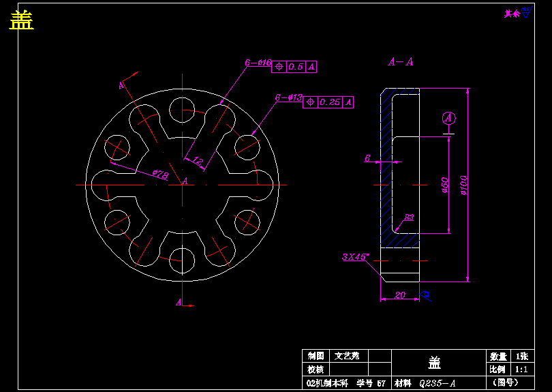Click the 'A-A' section view label
Image resolution: width=552 pixels, height=392 pixels.
(401, 62)
